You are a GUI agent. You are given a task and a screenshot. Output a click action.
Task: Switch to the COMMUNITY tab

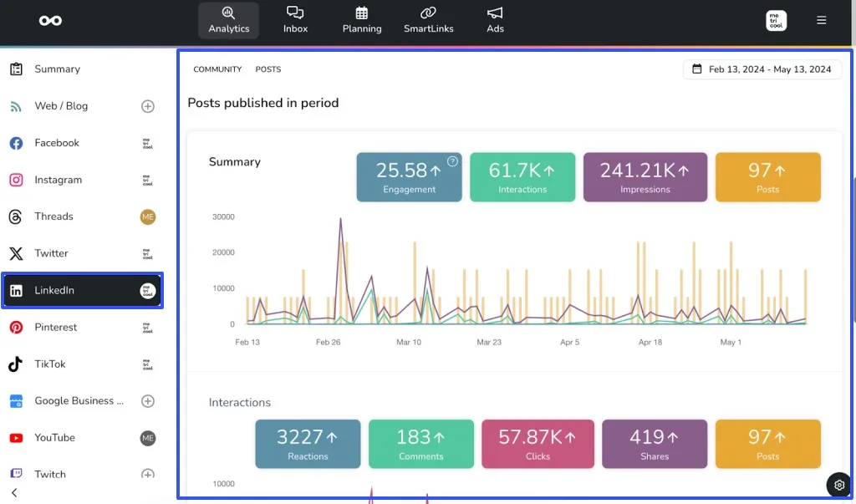point(217,69)
